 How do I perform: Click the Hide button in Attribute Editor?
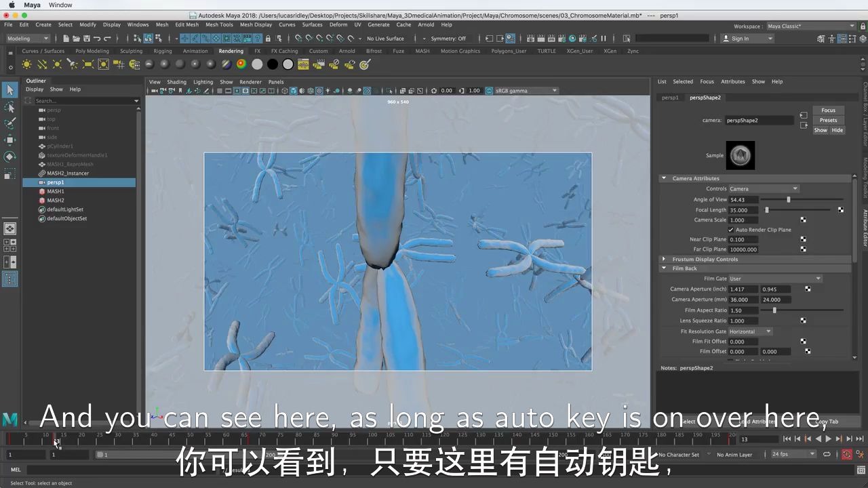(837, 130)
